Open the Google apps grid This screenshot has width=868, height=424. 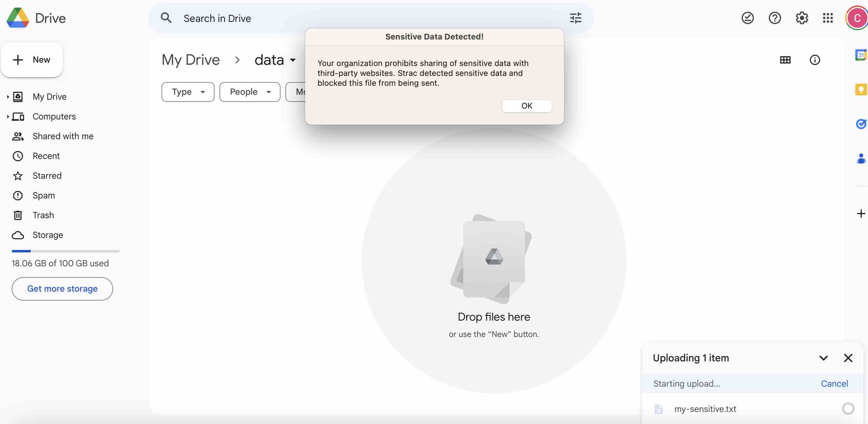pos(828,18)
